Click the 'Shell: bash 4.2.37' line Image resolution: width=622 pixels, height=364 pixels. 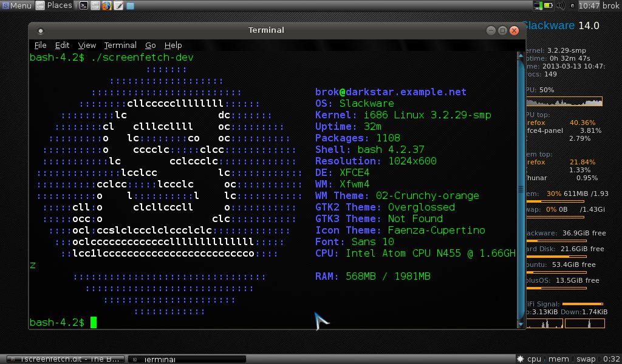pos(370,149)
